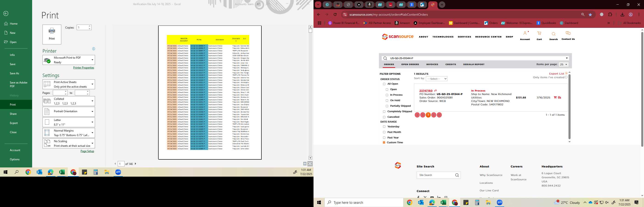Open order number 23747160 link
The image size is (644, 207).
click(x=426, y=91)
